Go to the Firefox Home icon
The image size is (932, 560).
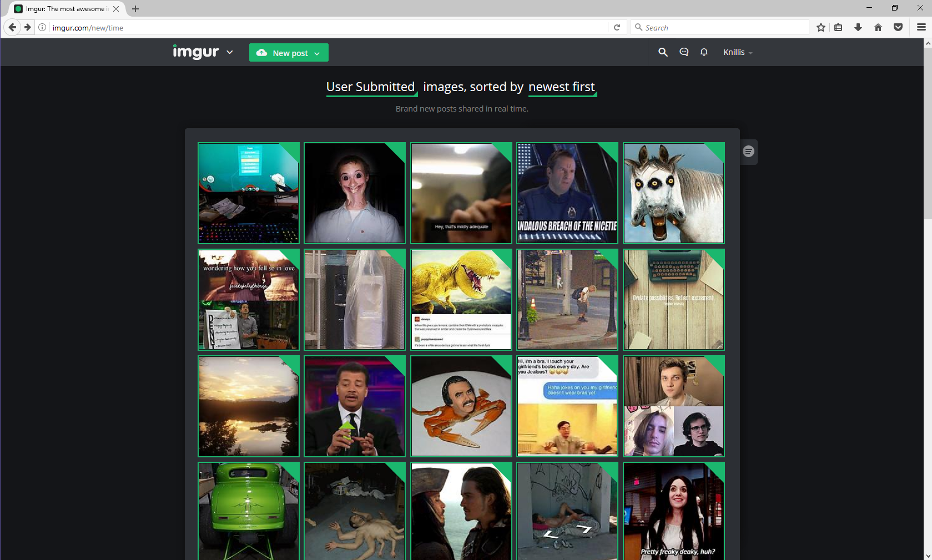(x=878, y=27)
